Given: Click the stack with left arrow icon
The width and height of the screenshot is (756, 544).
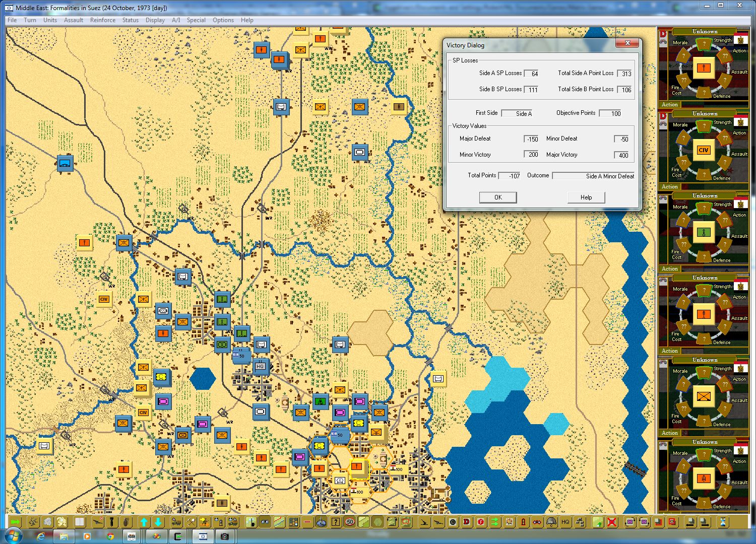Looking at the screenshot, I should [x=691, y=522].
